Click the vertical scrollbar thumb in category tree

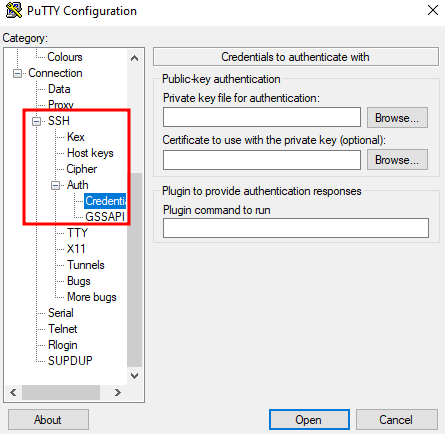coord(135,270)
